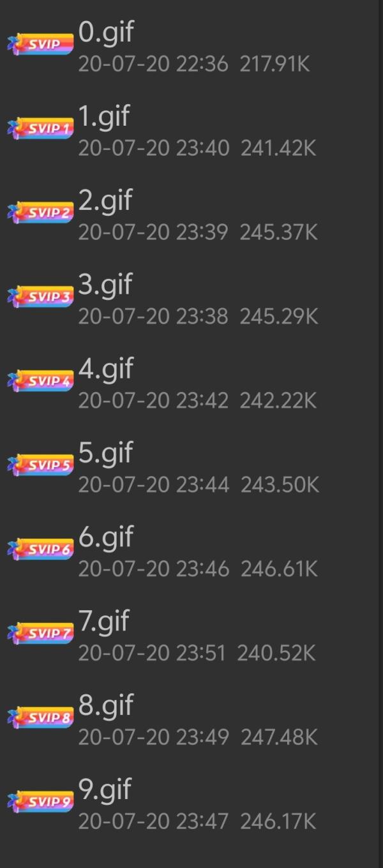Select the SVIP5 badge icon
The width and height of the screenshot is (383, 868).
(41, 465)
